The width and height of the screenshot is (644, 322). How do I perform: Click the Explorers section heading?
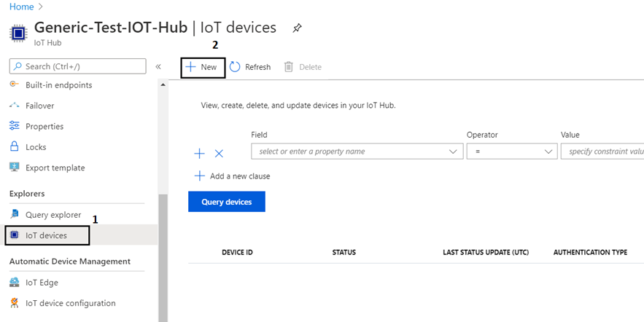[x=27, y=194]
